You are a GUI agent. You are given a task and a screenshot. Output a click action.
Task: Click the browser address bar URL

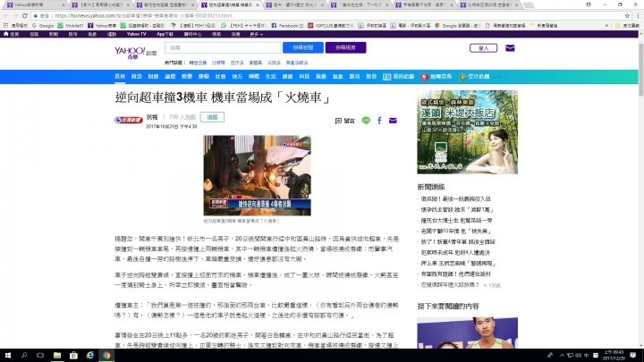click(x=143, y=15)
